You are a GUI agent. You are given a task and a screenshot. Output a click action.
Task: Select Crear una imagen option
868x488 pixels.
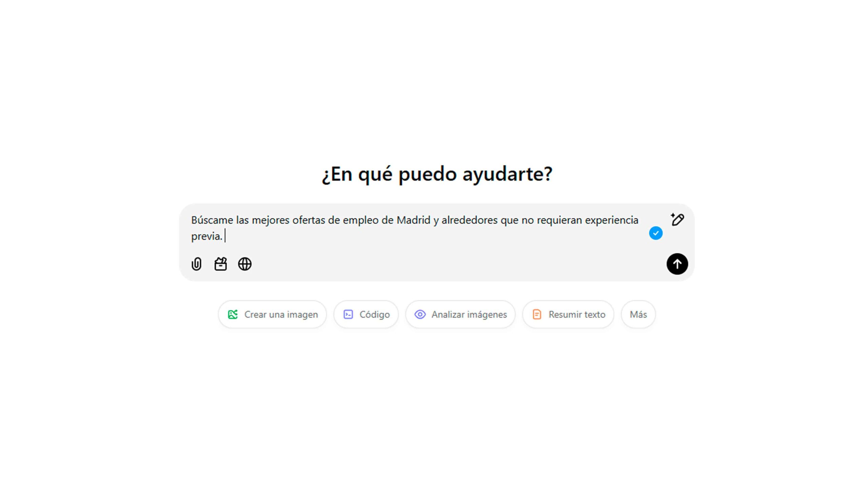pos(273,314)
